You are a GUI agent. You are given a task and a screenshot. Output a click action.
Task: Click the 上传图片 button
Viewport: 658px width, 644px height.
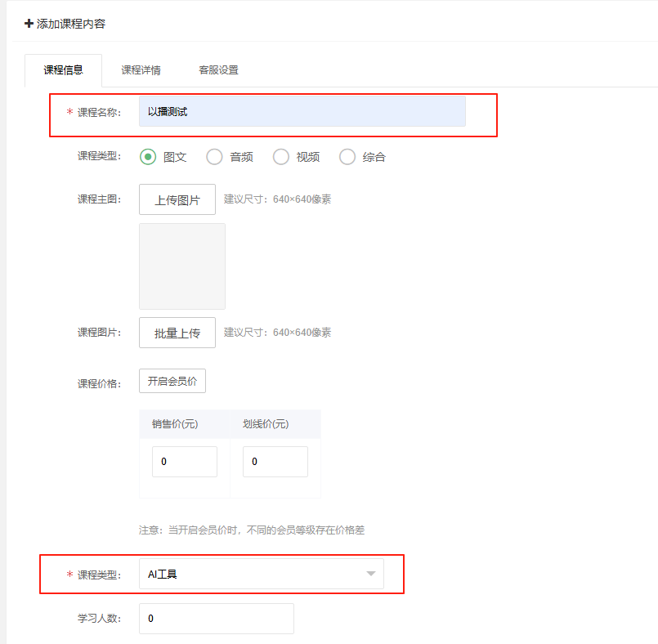[177, 199]
